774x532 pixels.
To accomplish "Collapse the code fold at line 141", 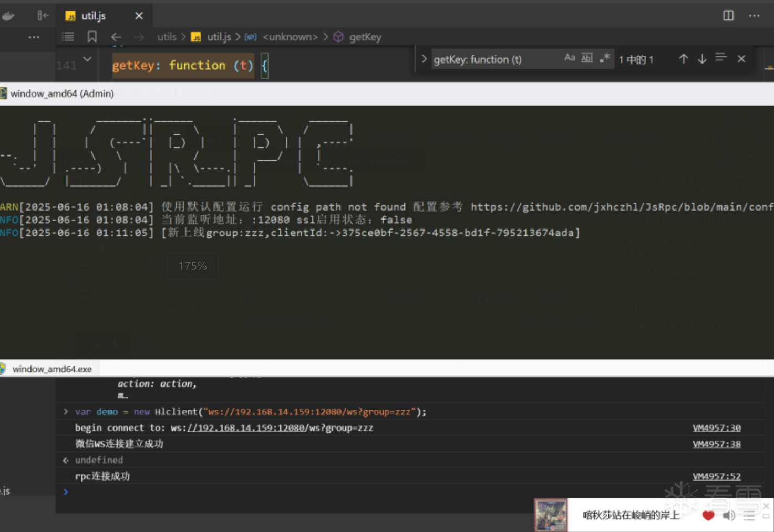I will click(87, 59).
